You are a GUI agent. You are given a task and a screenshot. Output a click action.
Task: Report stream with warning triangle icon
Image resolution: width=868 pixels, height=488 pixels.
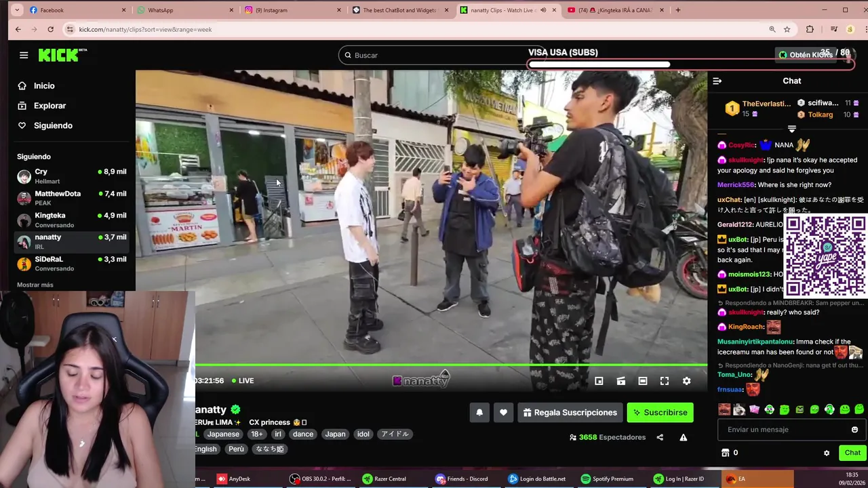pyautogui.click(x=683, y=437)
